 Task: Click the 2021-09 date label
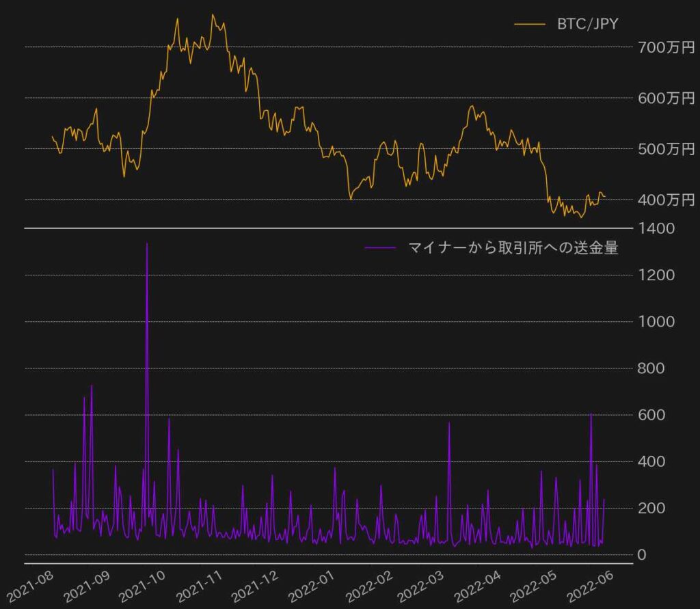click(x=87, y=586)
